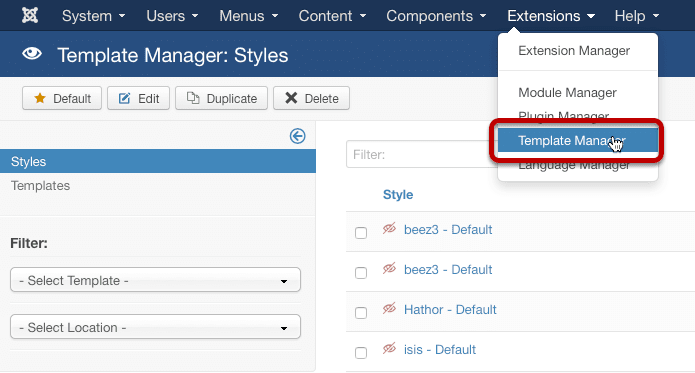Click the Edit toolbar button
The height and width of the screenshot is (373, 695).
[x=138, y=98]
